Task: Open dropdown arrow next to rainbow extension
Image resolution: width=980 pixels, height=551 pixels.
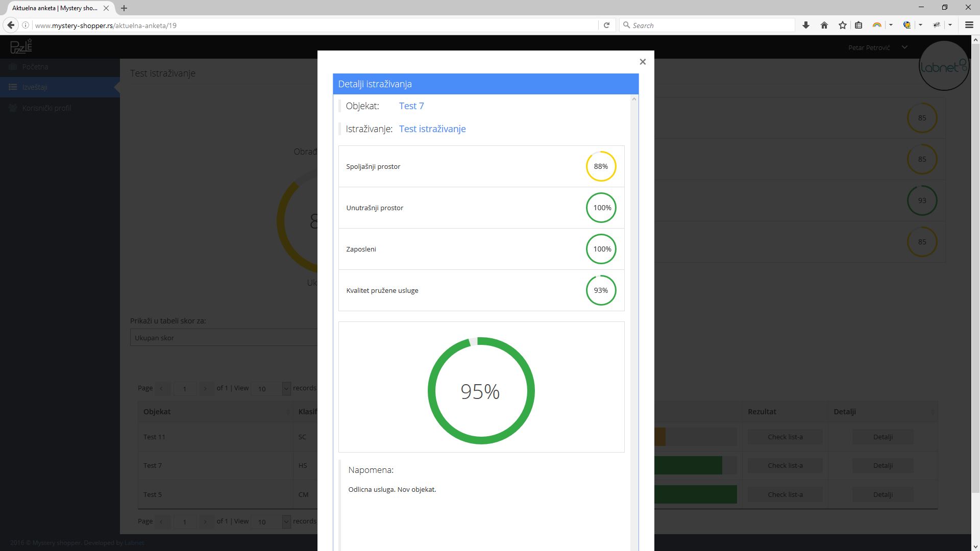Action: point(891,25)
